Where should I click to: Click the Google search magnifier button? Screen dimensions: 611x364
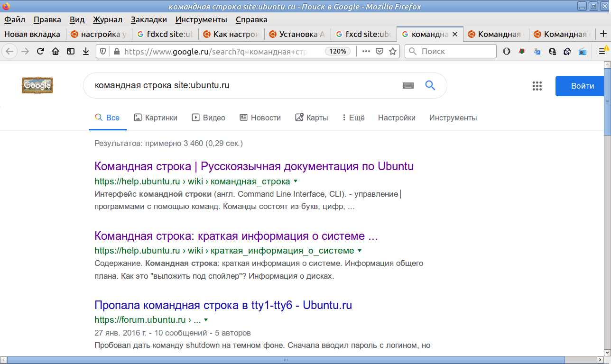(x=430, y=85)
